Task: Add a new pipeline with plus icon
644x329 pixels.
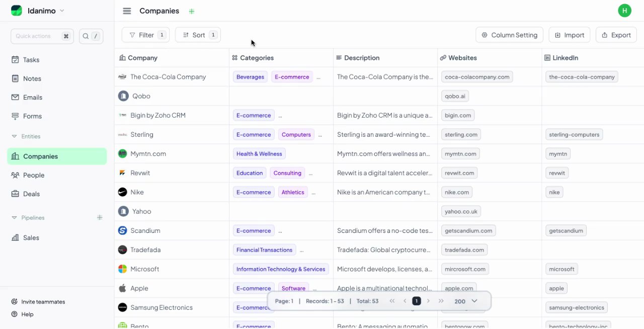Action: pyautogui.click(x=100, y=218)
